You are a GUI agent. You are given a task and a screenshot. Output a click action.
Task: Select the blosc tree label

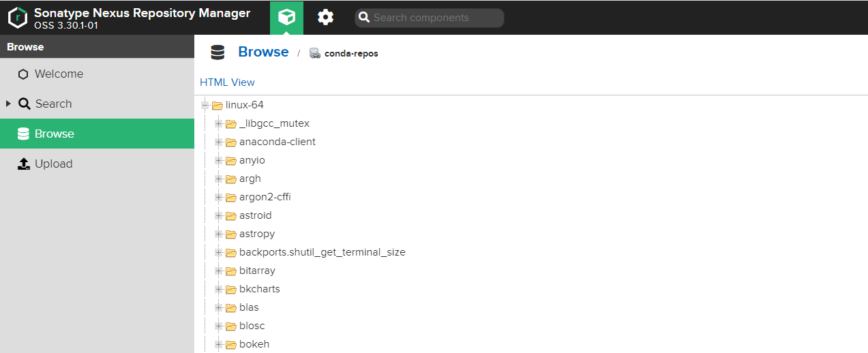click(252, 326)
